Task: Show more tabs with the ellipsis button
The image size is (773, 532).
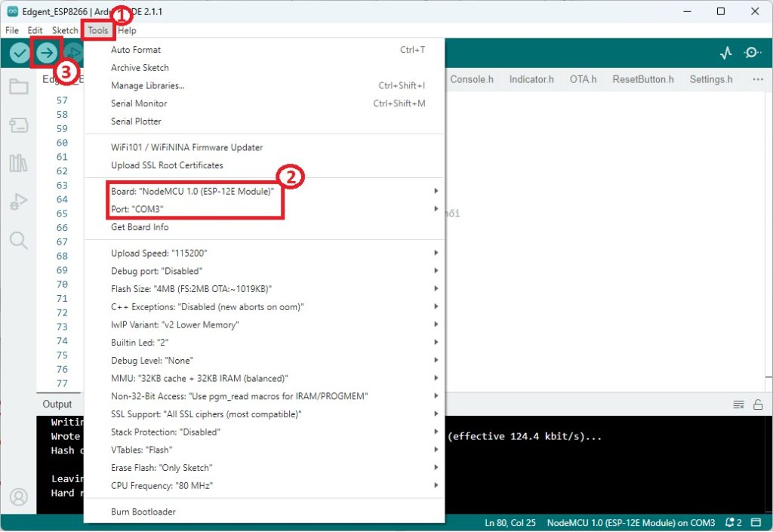Action: [x=758, y=79]
